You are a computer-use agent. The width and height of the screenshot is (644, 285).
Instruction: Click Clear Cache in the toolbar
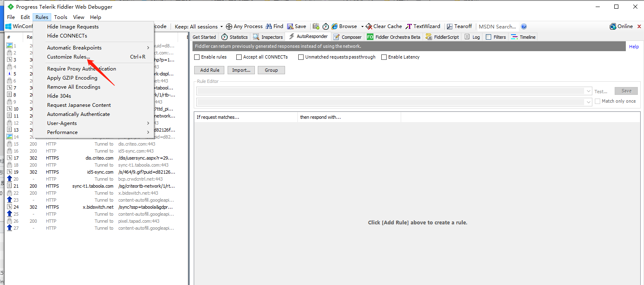click(x=384, y=26)
